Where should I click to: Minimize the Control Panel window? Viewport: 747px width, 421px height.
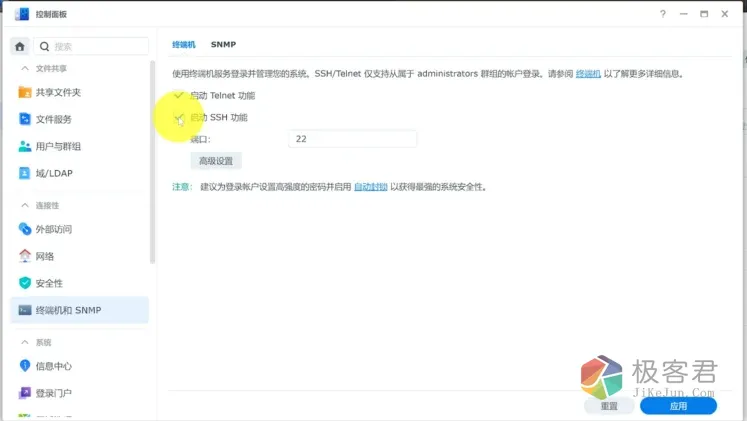pos(684,14)
